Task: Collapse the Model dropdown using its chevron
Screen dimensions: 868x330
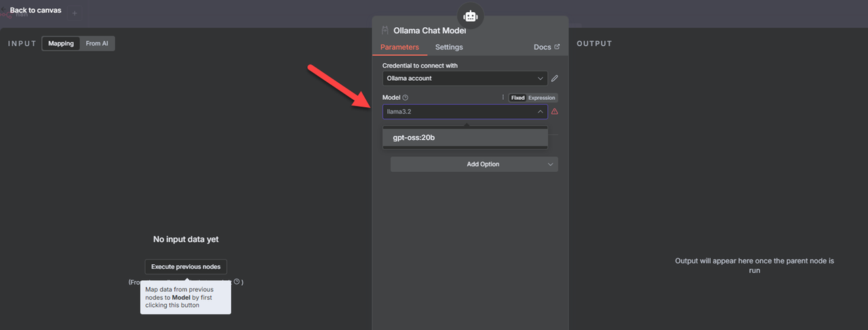Action: tap(540, 111)
